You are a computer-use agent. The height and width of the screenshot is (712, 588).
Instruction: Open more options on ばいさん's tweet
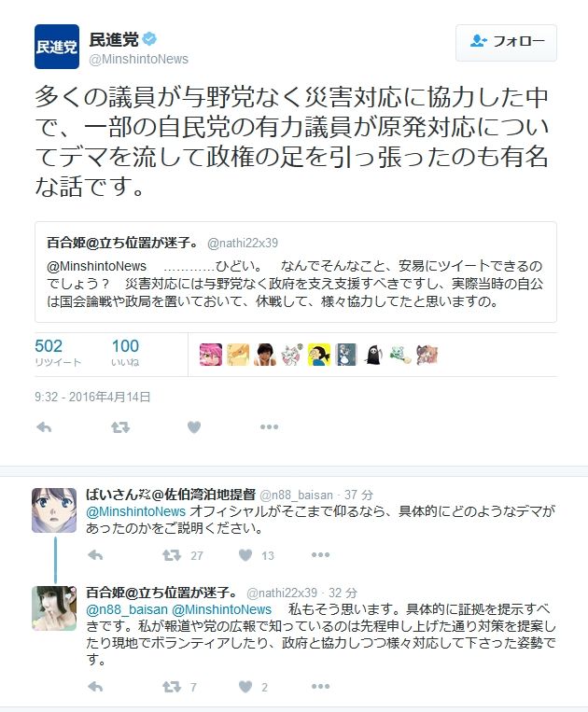(x=320, y=555)
